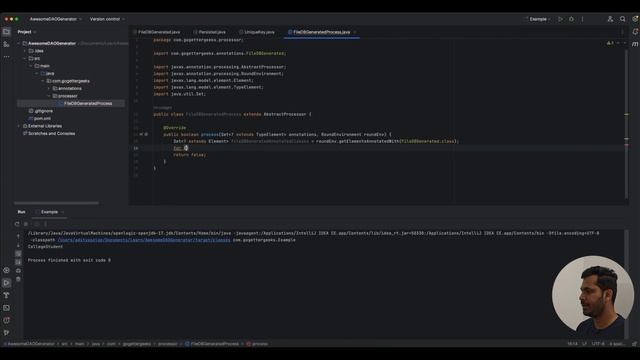Open the Build hammer tool window icon
Viewport: 640px width, 360px height.
click(x=7, y=295)
